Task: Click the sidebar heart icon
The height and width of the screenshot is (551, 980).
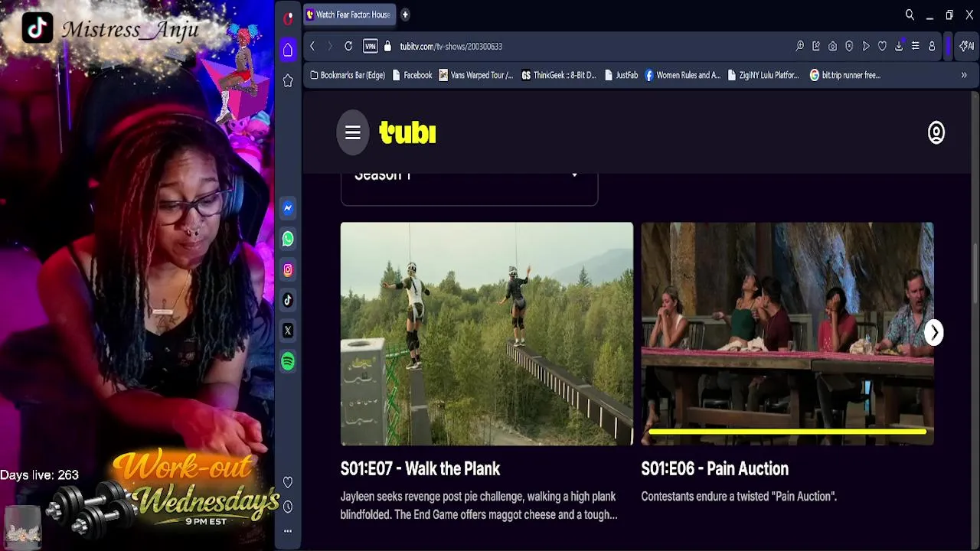Action: pos(288,482)
